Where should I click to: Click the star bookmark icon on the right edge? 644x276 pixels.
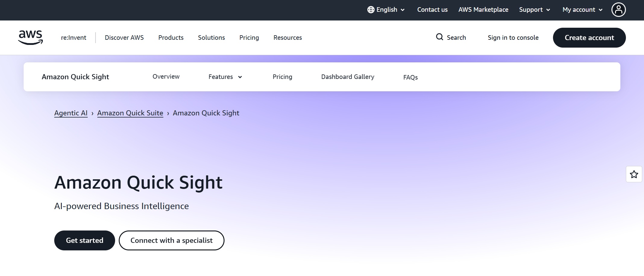click(x=634, y=174)
